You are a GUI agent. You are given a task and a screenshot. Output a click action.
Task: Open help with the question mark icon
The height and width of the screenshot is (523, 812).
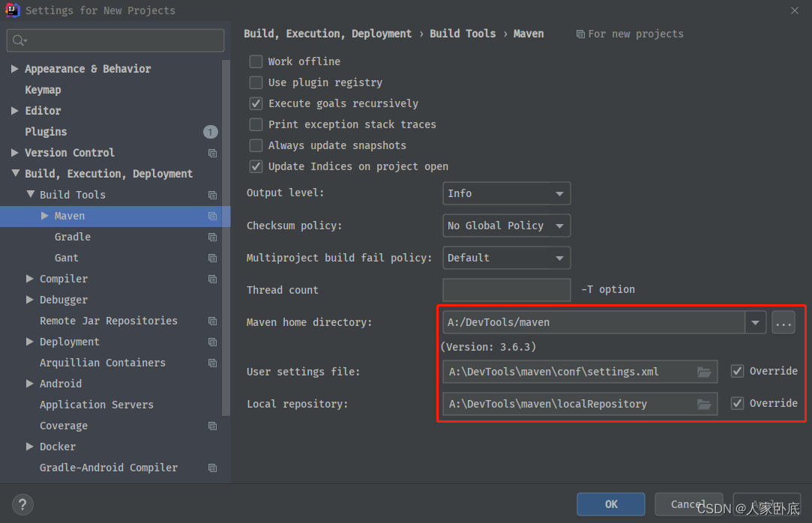(22, 505)
